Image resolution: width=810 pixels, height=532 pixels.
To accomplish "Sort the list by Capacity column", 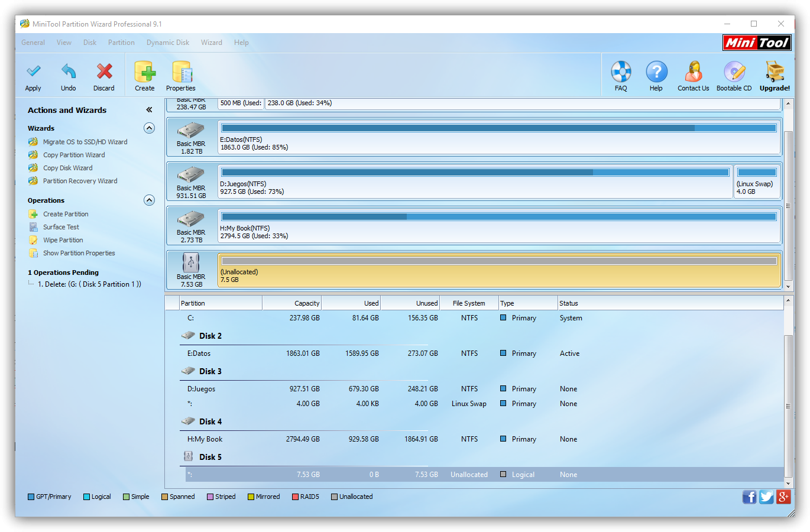I will [291, 303].
